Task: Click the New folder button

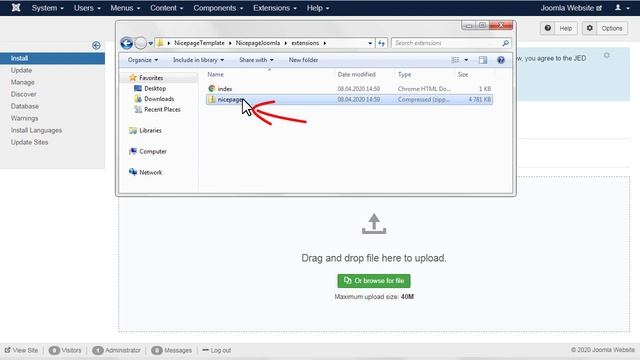Action: [303, 60]
